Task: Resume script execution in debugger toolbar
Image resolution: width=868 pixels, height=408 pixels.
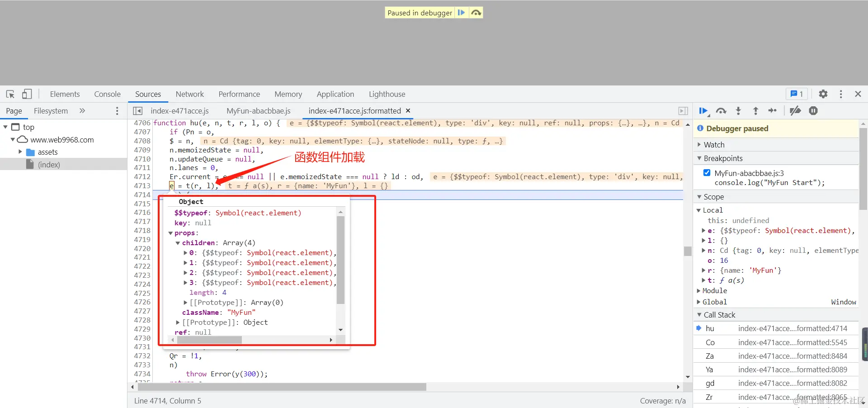Action: [703, 111]
